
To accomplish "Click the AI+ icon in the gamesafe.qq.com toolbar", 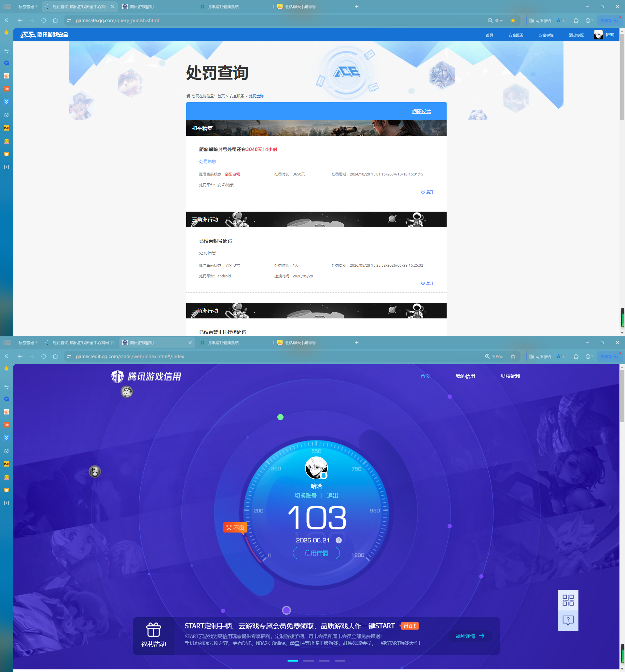I will point(560,20).
